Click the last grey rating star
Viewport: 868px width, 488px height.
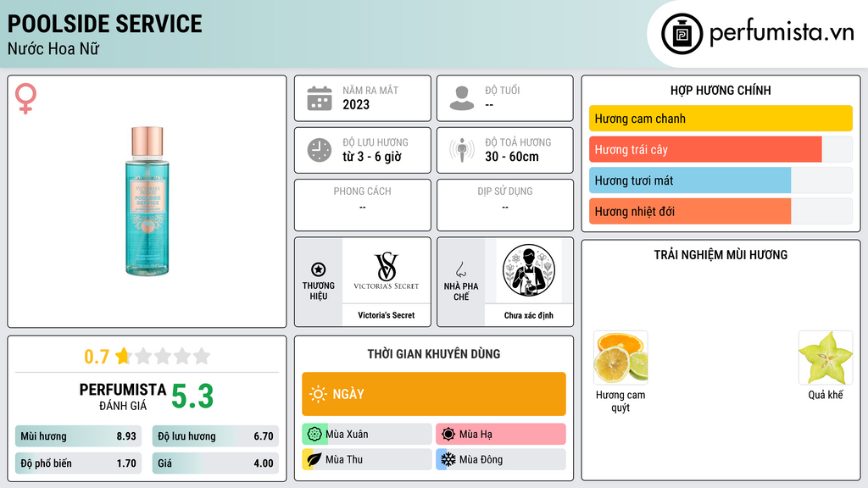tap(202, 356)
